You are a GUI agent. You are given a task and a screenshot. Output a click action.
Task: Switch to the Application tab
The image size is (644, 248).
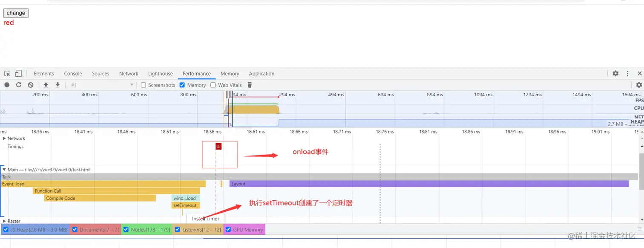262,74
